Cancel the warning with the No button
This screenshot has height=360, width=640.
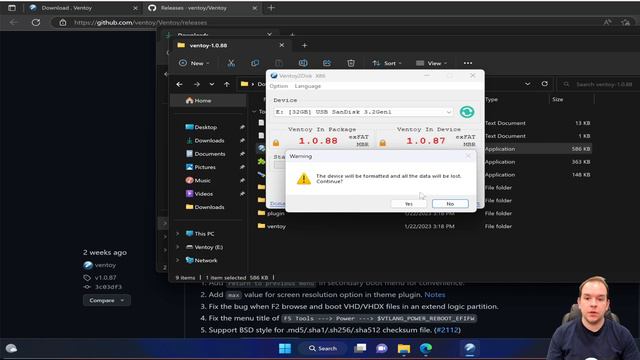[x=450, y=203]
